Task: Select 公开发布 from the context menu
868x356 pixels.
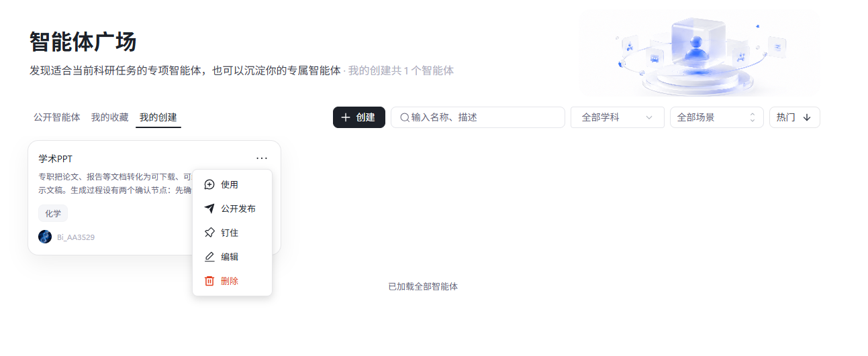Action: 232,209
